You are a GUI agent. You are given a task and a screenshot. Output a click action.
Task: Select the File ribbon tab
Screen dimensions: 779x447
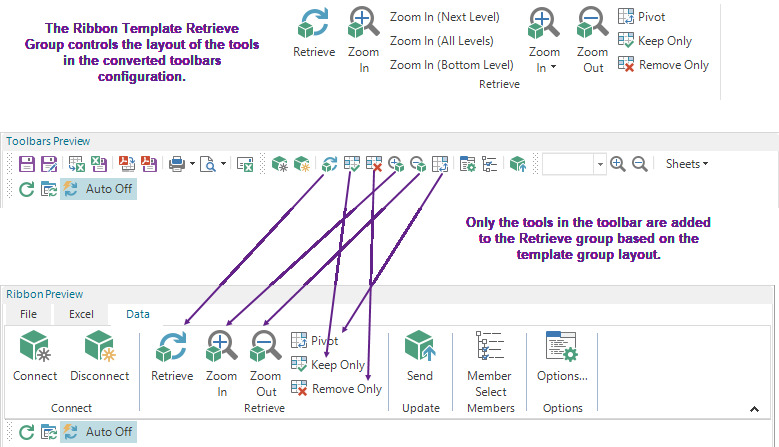tap(28, 314)
